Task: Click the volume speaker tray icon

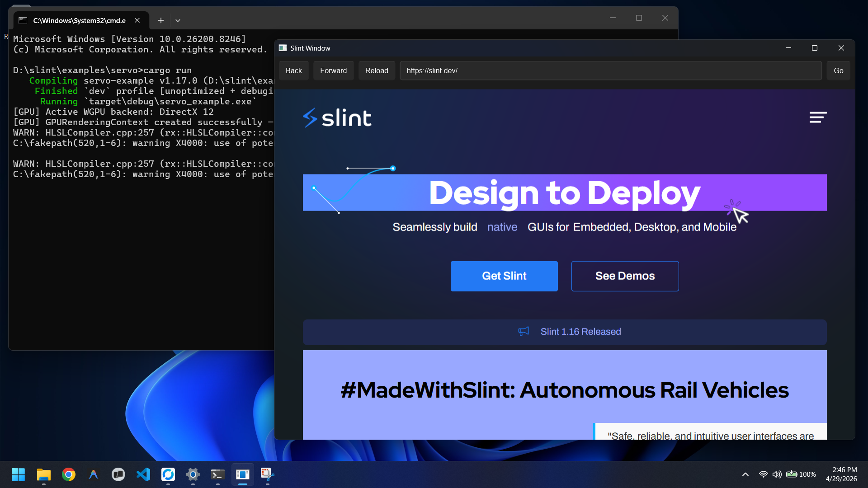Action: (777, 474)
